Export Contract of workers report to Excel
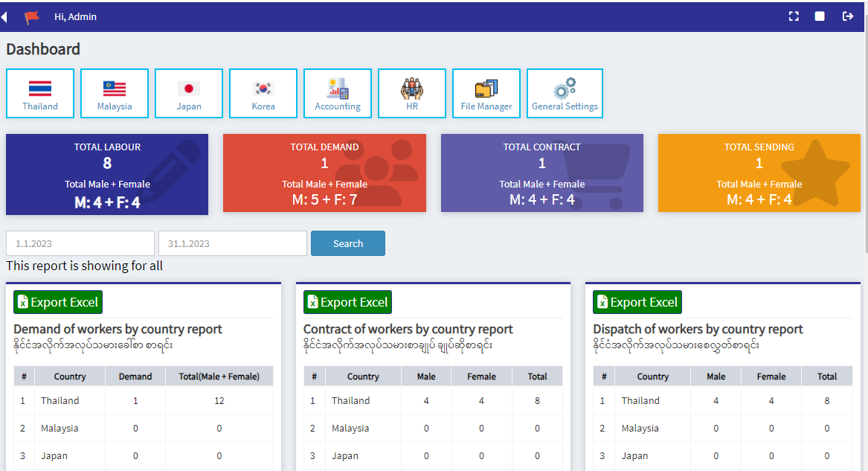Image resolution: width=868 pixels, height=471 pixels. pyautogui.click(x=347, y=302)
